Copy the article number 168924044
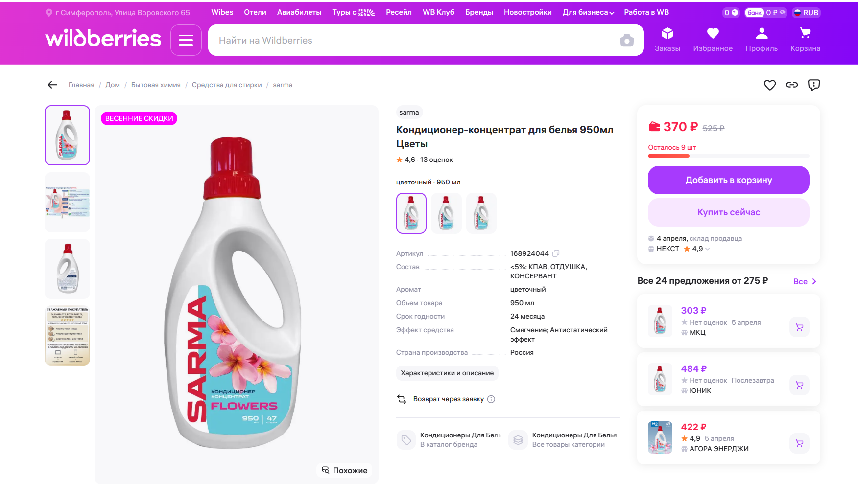 [x=556, y=253]
